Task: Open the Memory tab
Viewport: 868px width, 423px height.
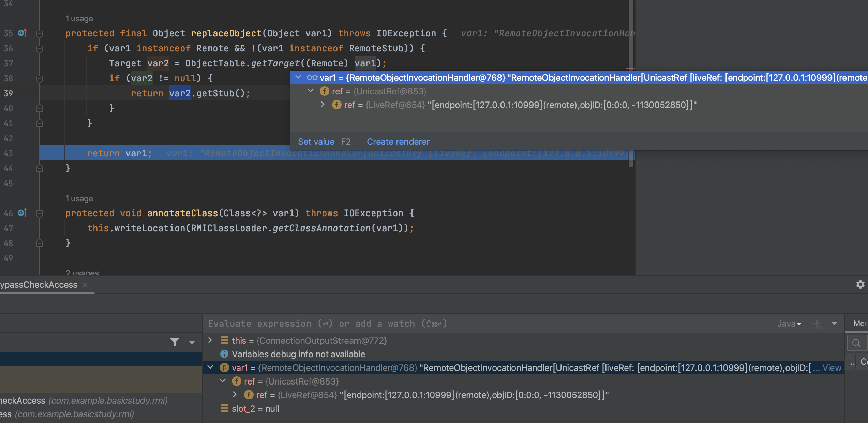Action: 860,324
